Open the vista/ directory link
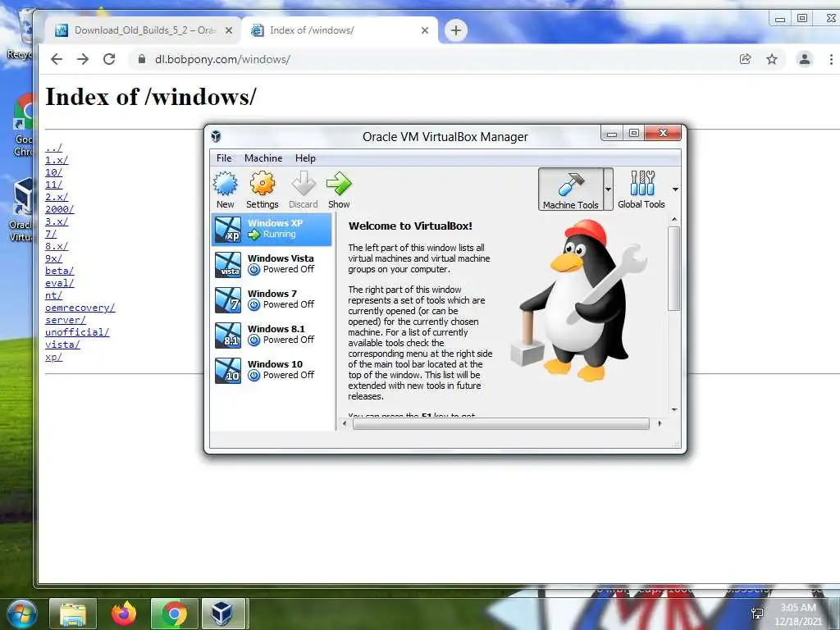 coord(62,345)
